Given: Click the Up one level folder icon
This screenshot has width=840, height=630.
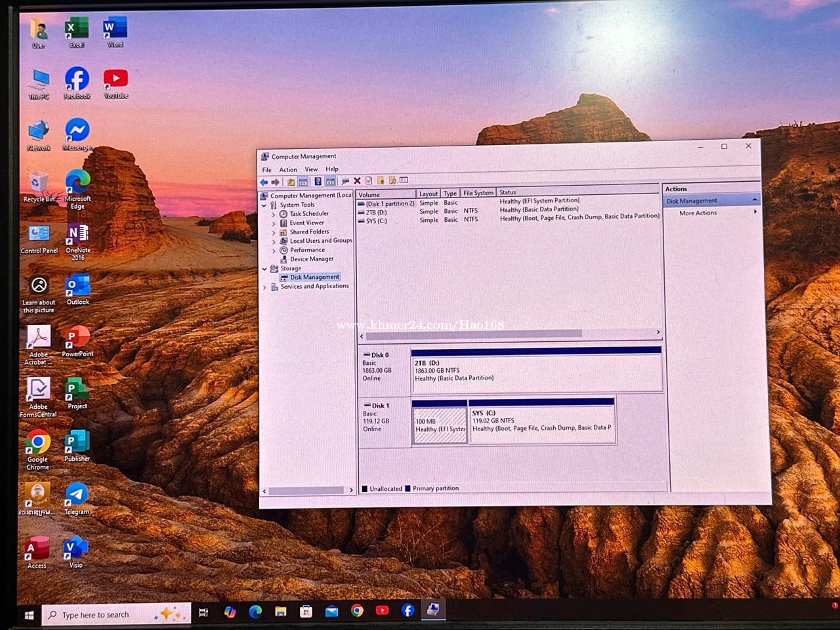Looking at the screenshot, I should tap(291, 182).
